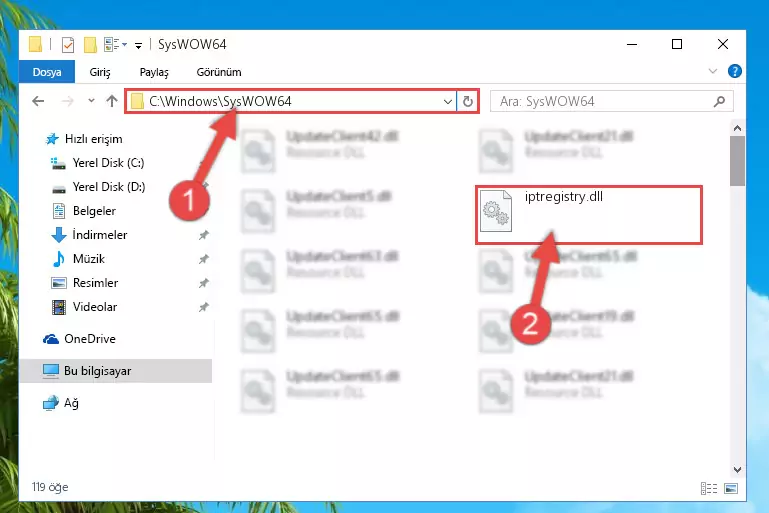The width and height of the screenshot is (769, 513).
Task: Click the pin icon next to Resimler
Action: tap(204, 283)
